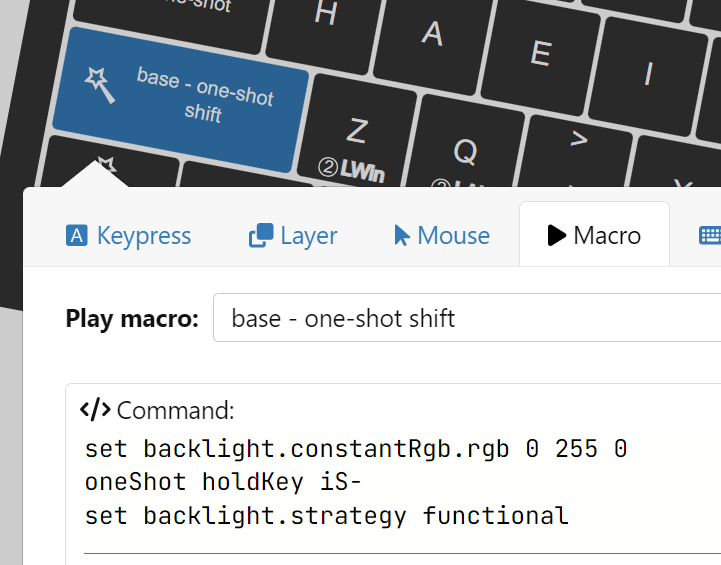The image size is (721, 565).
Task: Select the 'base - one-shot shift' key label
Action: point(205,95)
